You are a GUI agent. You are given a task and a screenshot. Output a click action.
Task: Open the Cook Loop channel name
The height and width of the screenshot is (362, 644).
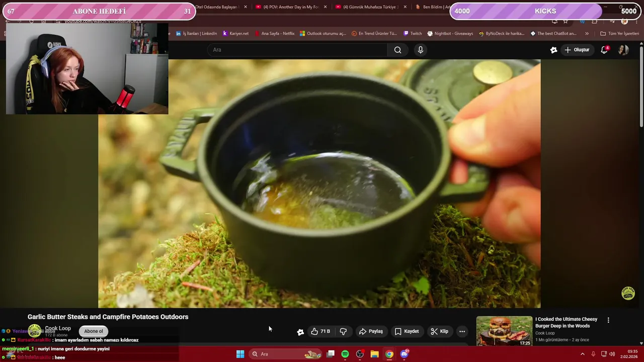coord(58,328)
